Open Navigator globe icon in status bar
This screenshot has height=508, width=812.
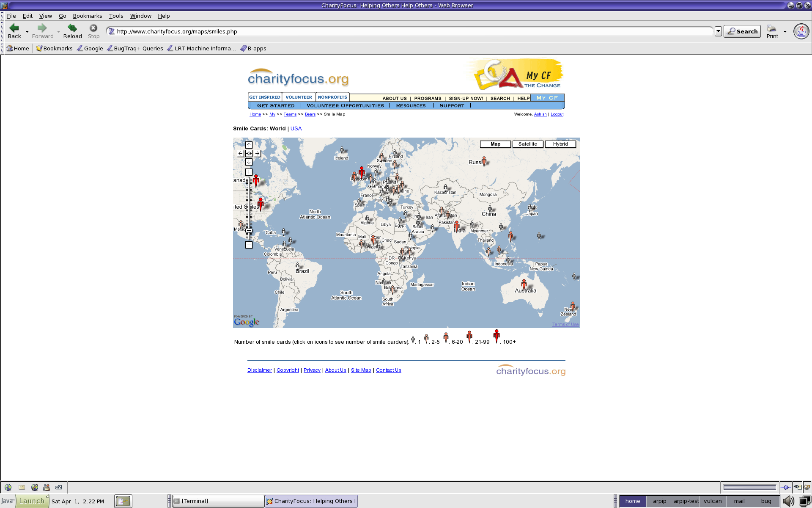(x=8, y=487)
